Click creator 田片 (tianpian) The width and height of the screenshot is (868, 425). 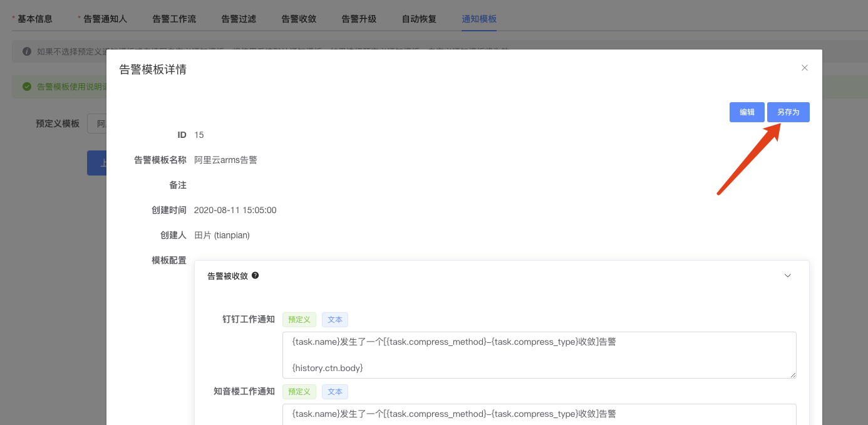point(222,235)
